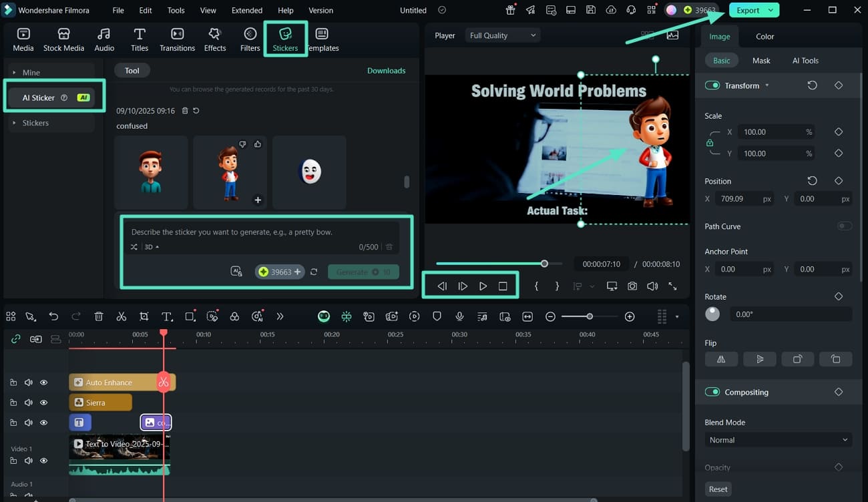The width and height of the screenshot is (868, 502).
Task: Enter fullscreen preview in the player
Action: (672, 286)
